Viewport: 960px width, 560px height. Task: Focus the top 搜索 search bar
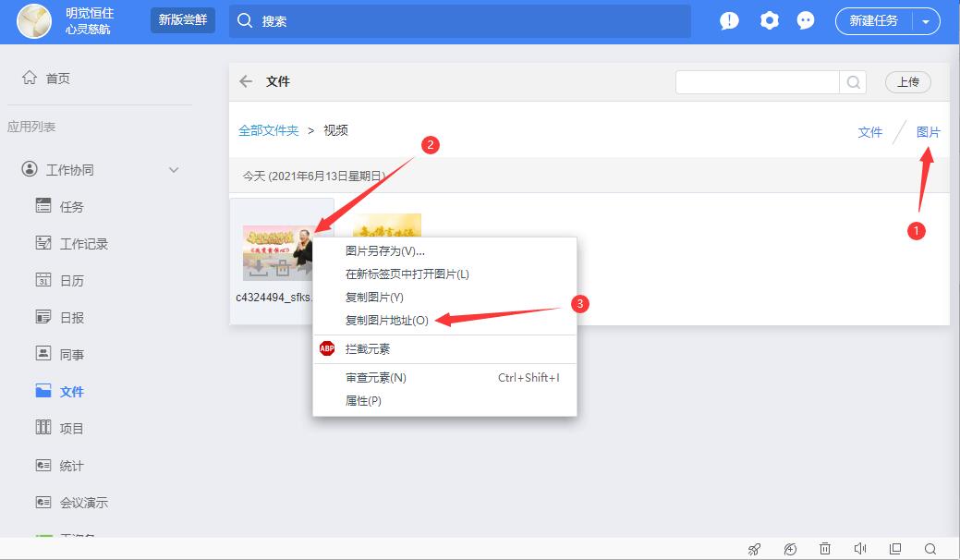460,21
